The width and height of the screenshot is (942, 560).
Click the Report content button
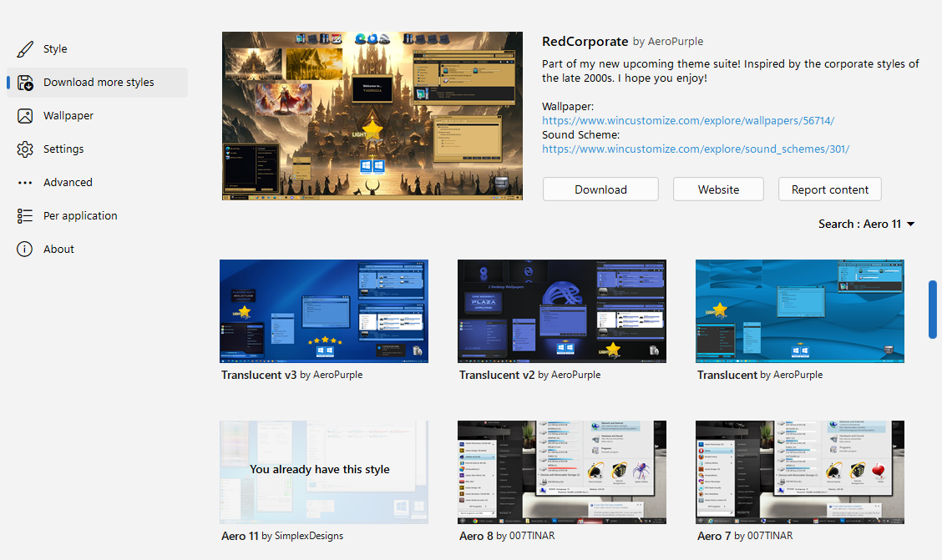830,189
